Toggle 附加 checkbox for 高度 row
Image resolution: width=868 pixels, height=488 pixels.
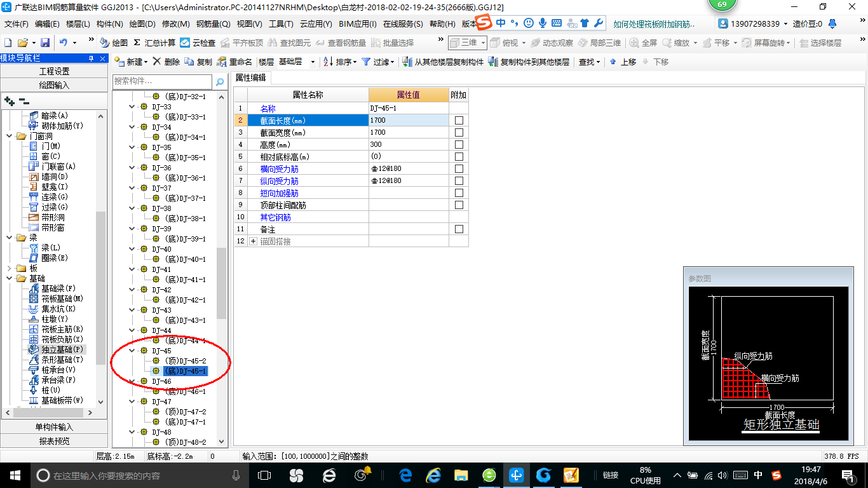tap(459, 144)
